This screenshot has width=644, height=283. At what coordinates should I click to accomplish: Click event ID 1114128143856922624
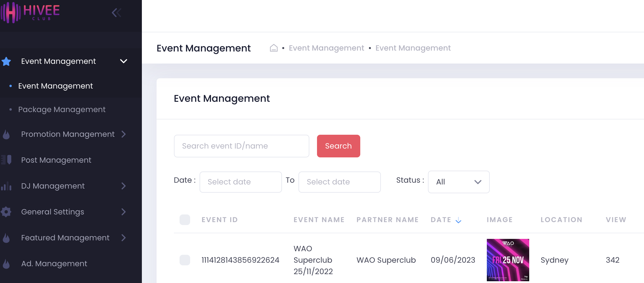click(x=240, y=260)
